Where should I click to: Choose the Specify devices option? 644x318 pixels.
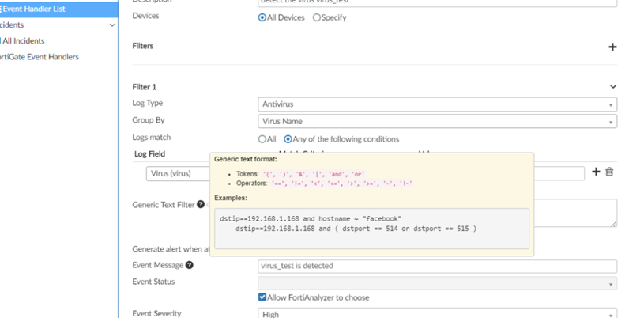tap(317, 17)
